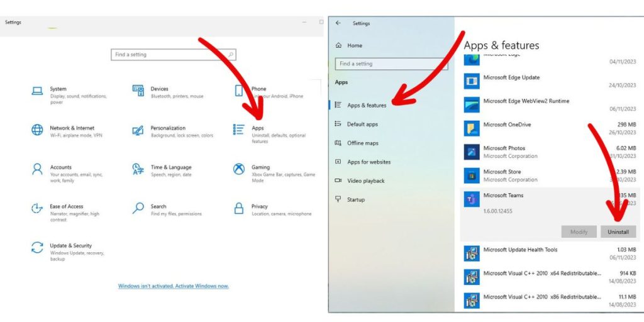Minimize the left Settings window
This screenshot has height=322, width=644.
pyautogui.click(x=305, y=22)
